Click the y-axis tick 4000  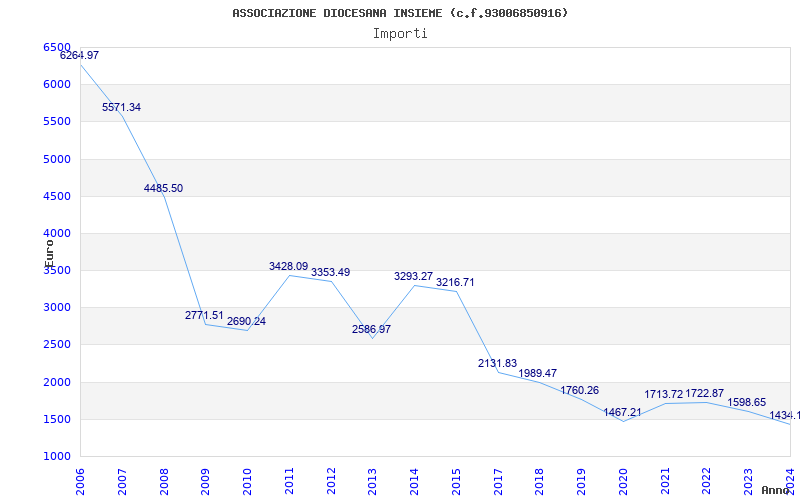tap(57, 234)
